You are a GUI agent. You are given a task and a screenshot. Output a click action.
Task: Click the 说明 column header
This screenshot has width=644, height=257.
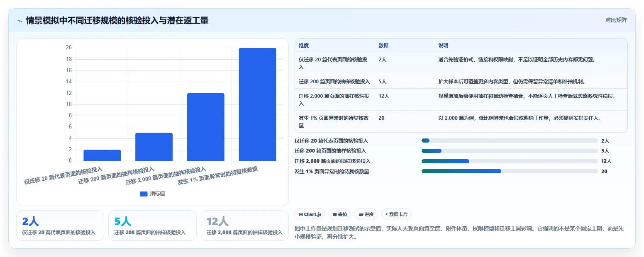point(443,46)
